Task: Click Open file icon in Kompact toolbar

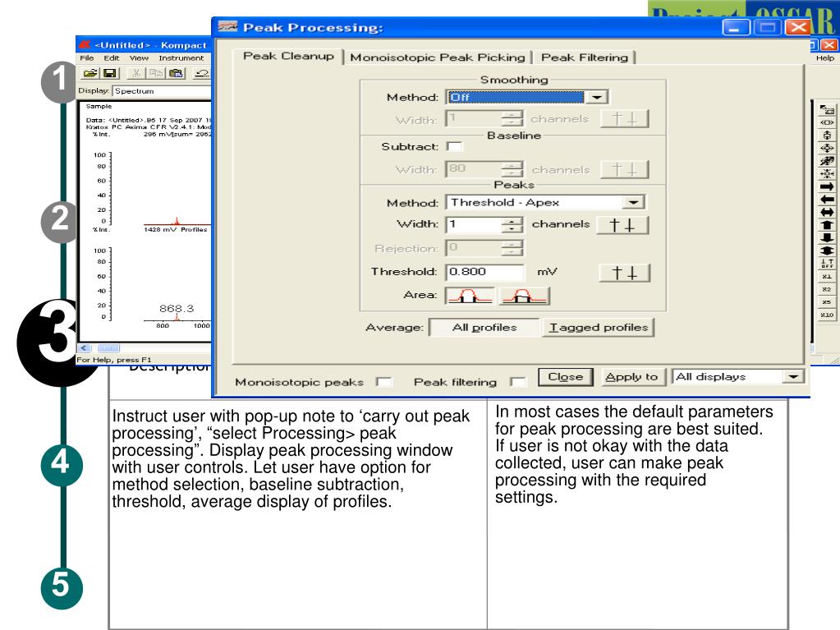Action: tap(90, 73)
